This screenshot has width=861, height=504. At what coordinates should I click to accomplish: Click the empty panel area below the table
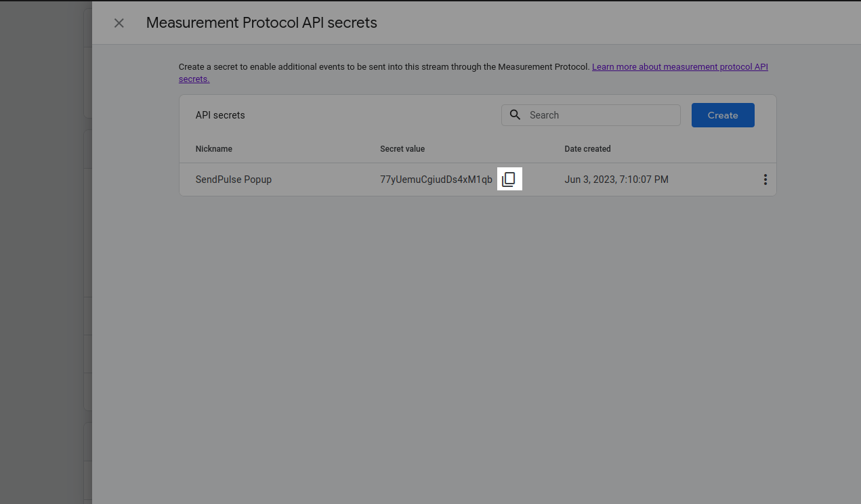click(x=474, y=339)
